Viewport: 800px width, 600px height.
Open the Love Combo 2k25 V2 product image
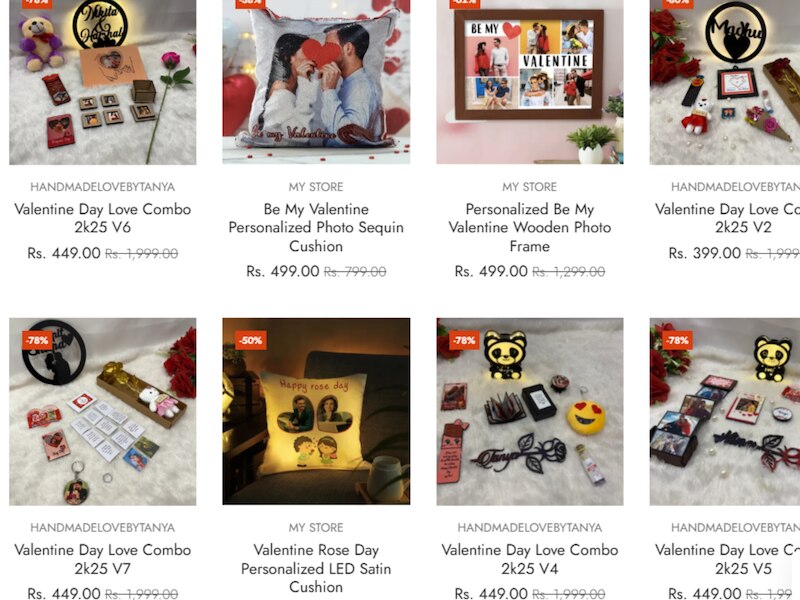coord(724,82)
